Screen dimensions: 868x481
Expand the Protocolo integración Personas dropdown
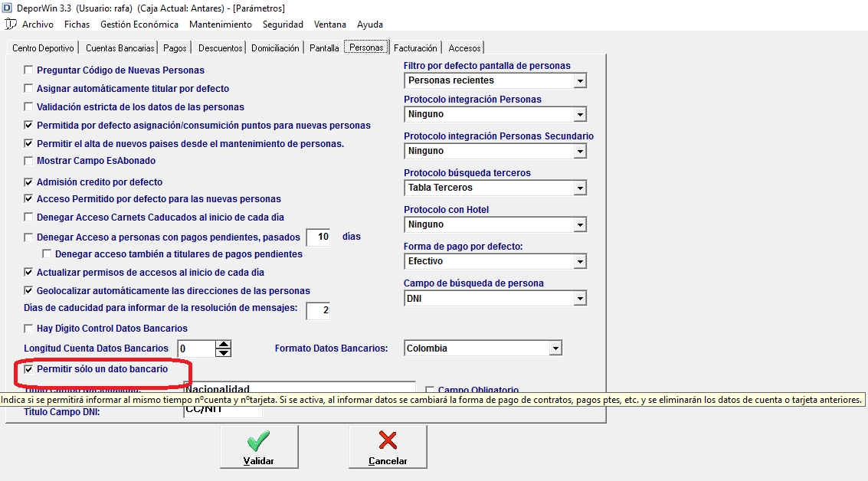[580, 115]
